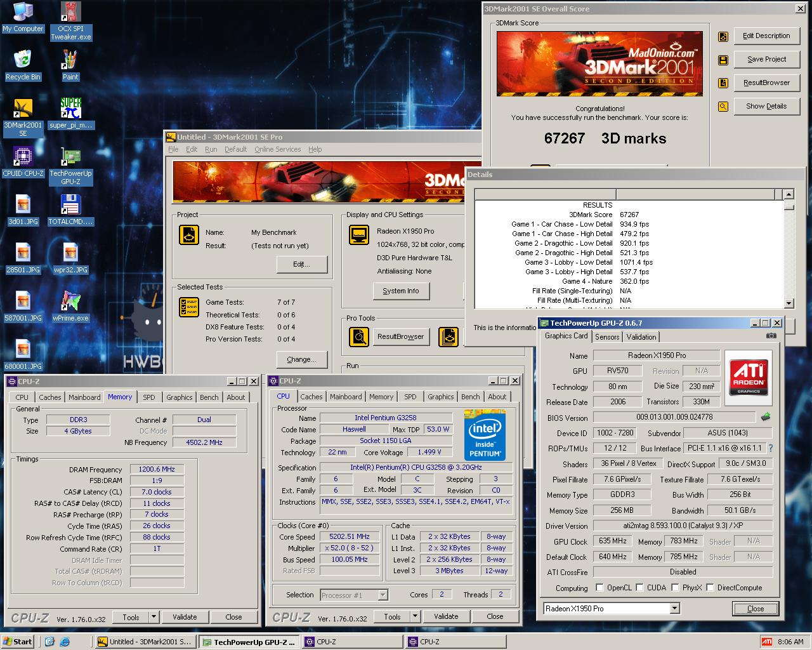Launch TOTALCMD desktop icon

tap(70, 210)
